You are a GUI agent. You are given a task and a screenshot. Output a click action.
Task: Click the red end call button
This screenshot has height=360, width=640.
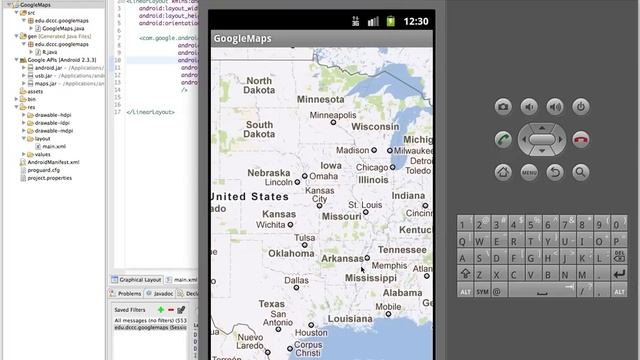point(581,140)
